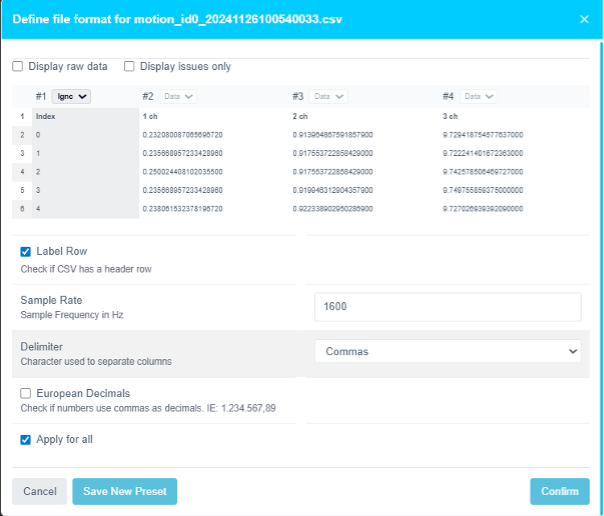604x516 pixels.
Task: Open the column #2 Data dropdown
Action: 177,96
